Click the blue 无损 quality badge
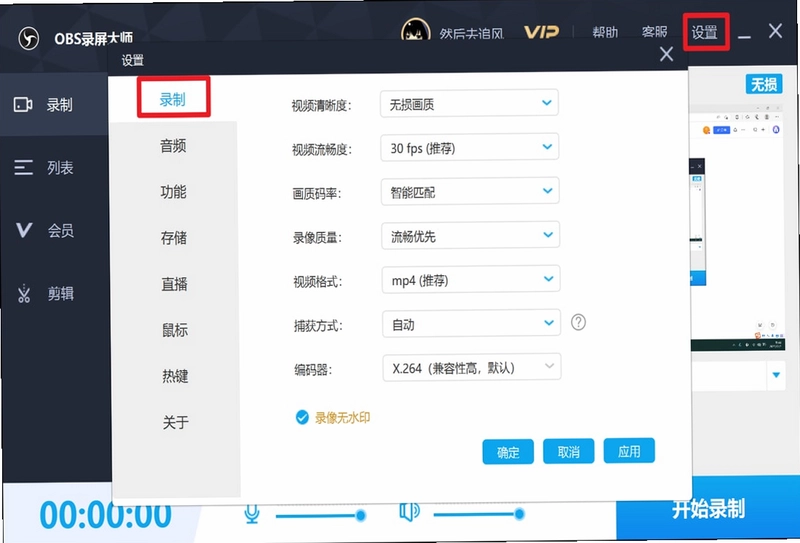 pos(764,84)
